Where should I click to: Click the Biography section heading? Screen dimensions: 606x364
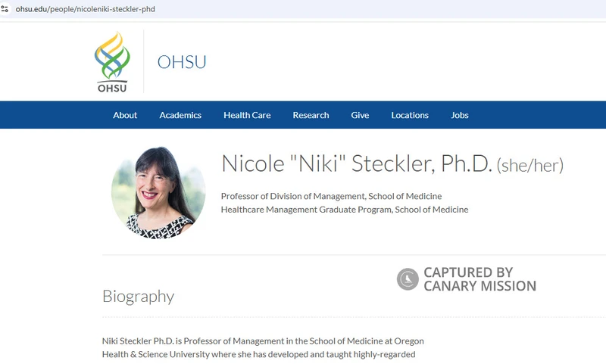point(138,296)
